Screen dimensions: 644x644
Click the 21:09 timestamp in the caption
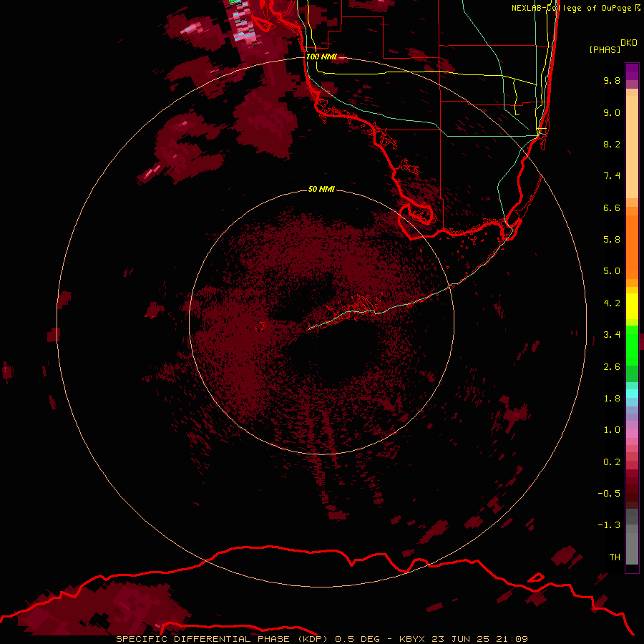coord(512,639)
